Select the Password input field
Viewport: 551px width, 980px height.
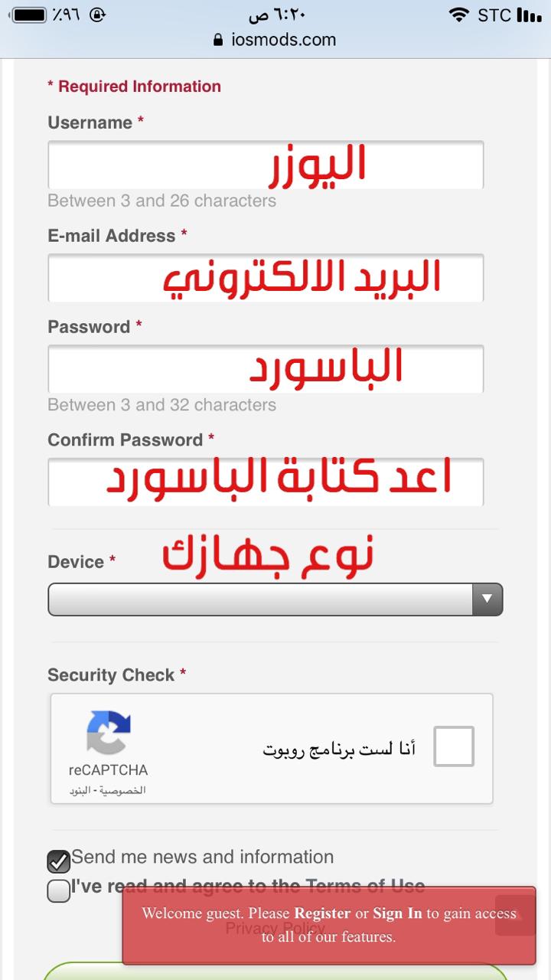click(x=266, y=369)
